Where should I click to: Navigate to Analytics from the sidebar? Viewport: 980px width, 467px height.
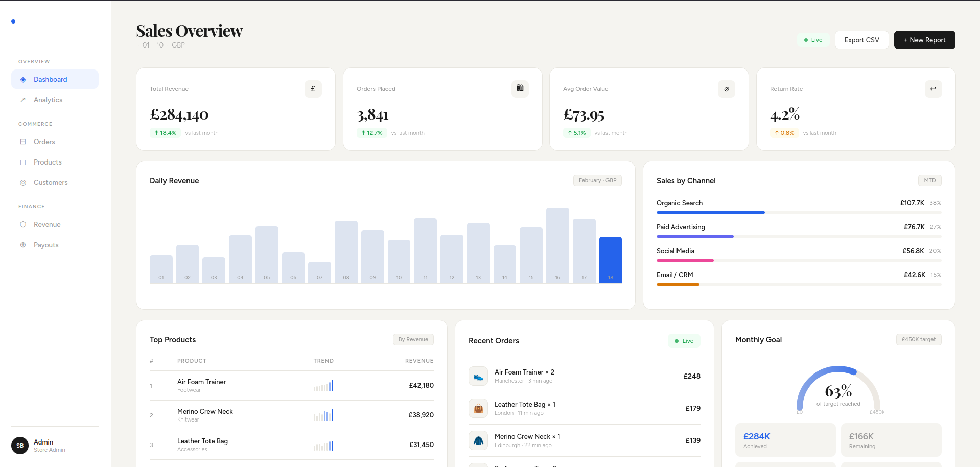(47, 100)
